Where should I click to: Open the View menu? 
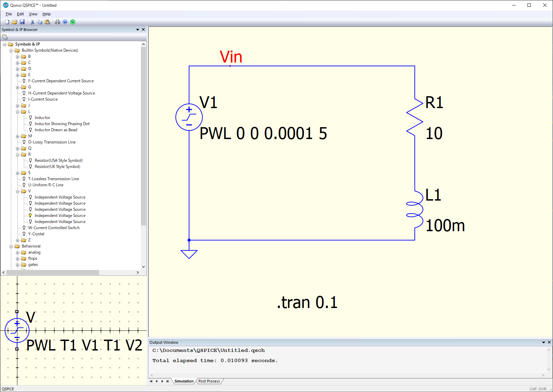[33, 14]
